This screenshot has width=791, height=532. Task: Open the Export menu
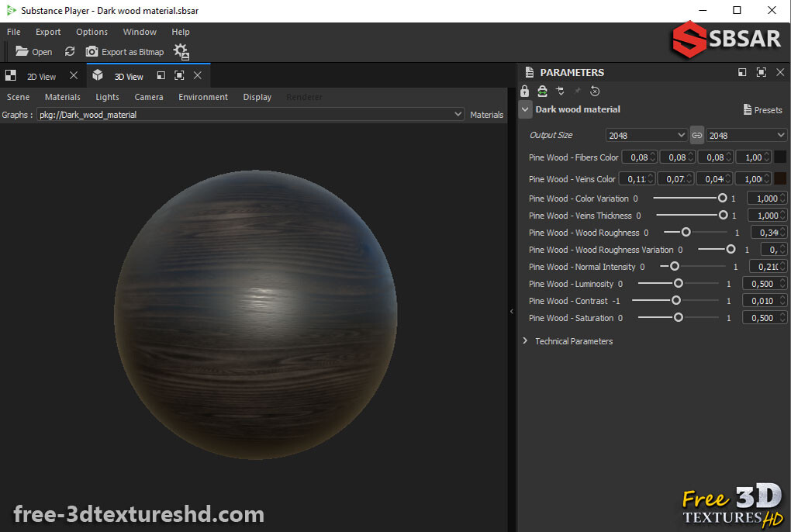[47, 32]
